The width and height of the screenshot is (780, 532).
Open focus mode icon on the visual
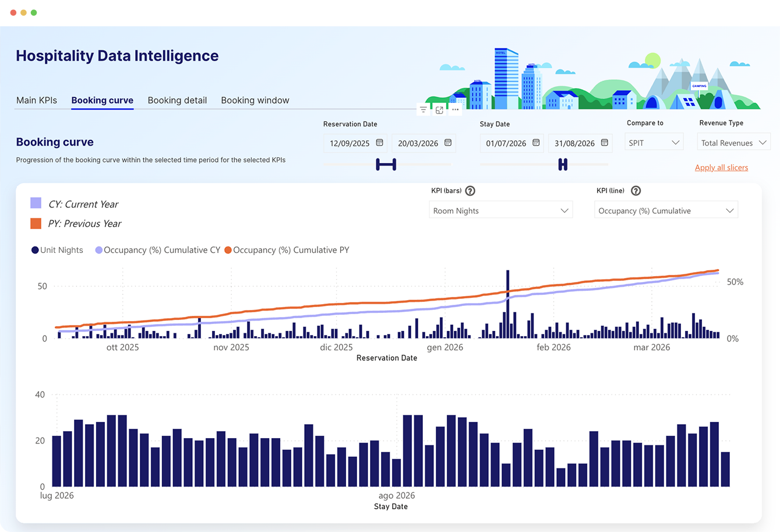[x=439, y=110]
